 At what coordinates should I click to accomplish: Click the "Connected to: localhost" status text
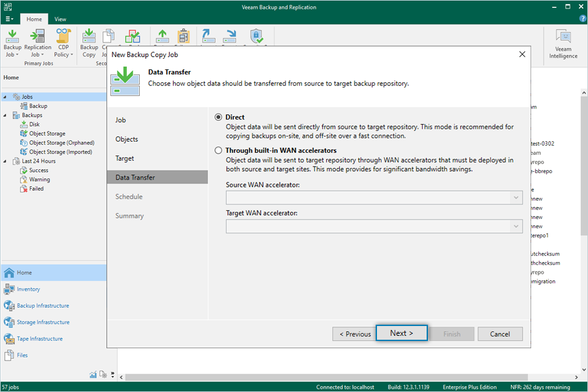point(345,387)
